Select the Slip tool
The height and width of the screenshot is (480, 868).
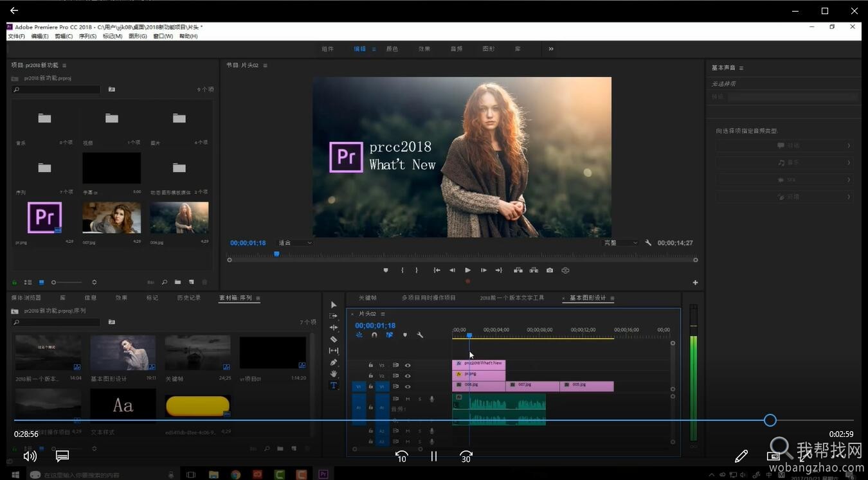[x=333, y=351]
